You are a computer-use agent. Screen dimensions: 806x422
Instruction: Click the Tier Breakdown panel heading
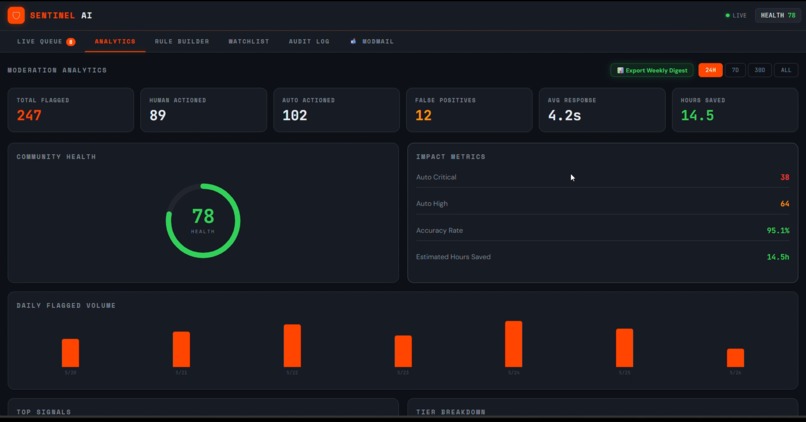click(451, 412)
